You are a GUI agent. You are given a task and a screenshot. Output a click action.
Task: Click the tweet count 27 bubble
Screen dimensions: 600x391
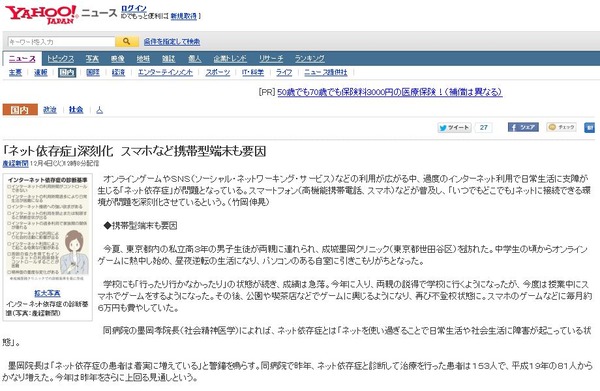pyautogui.click(x=483, y=127)
